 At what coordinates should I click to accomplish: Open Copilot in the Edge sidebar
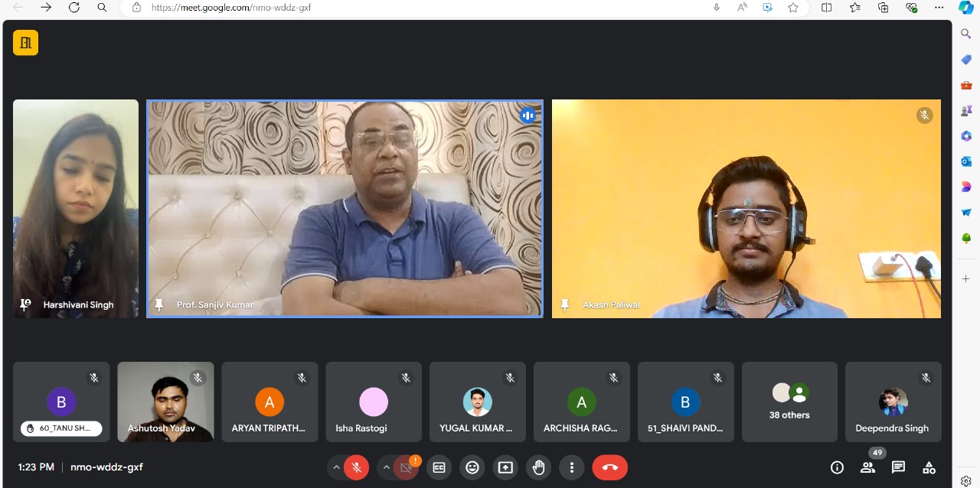tap(966, 8)
